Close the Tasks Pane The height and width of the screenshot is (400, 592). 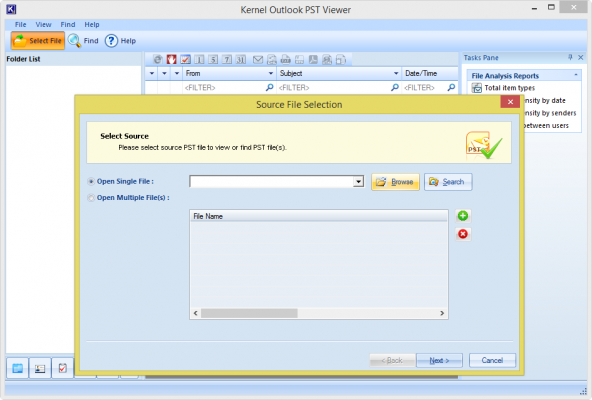581,57
